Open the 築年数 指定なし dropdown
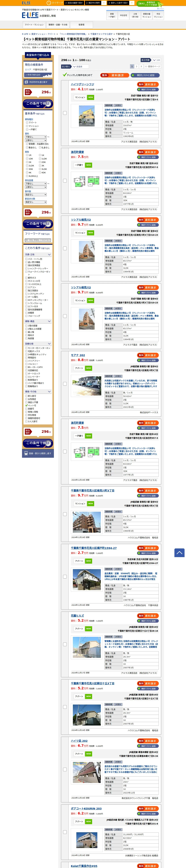This screenshot has height=868, width=186. [x=35, y=195]
